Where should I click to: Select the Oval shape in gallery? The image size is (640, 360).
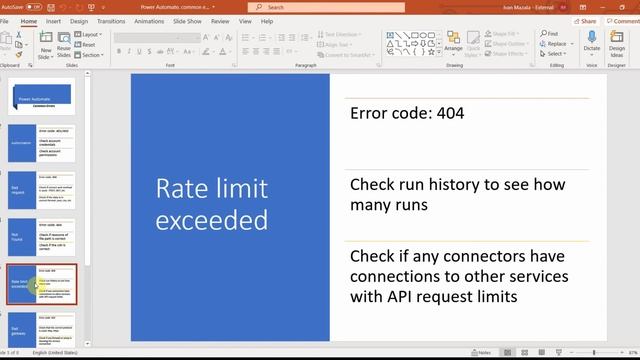(423, 36)
